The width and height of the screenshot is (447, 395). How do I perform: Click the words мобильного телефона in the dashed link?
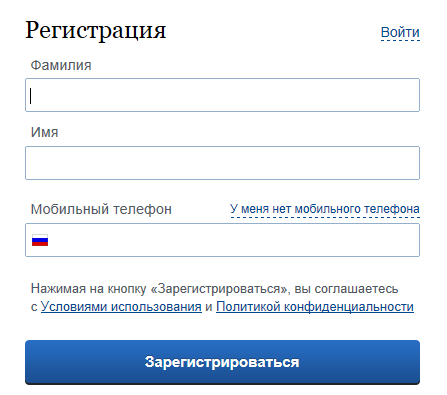[357, 209]
